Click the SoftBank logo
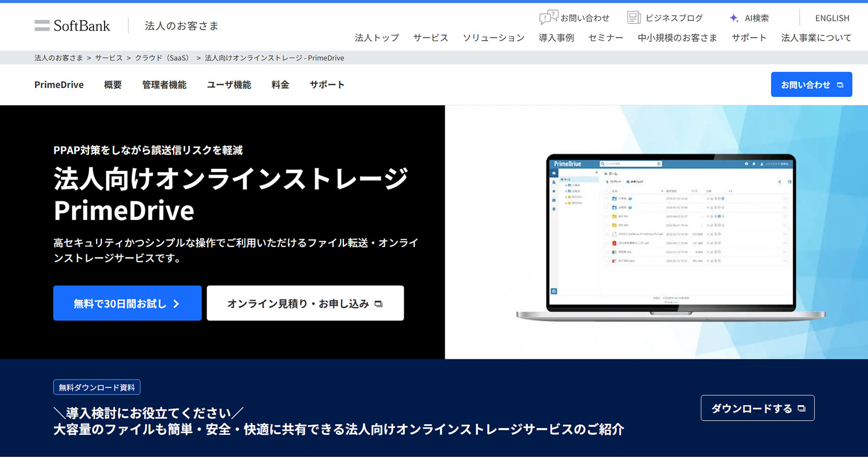Image resolution: width=868 pixels, height=457 pixels. pyautogui.click(x=72, y=26)
